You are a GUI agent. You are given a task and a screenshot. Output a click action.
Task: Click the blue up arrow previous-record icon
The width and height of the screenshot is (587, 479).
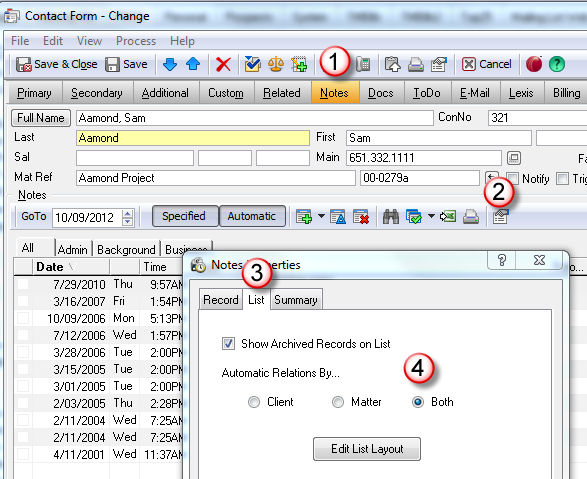click(193, 64)
